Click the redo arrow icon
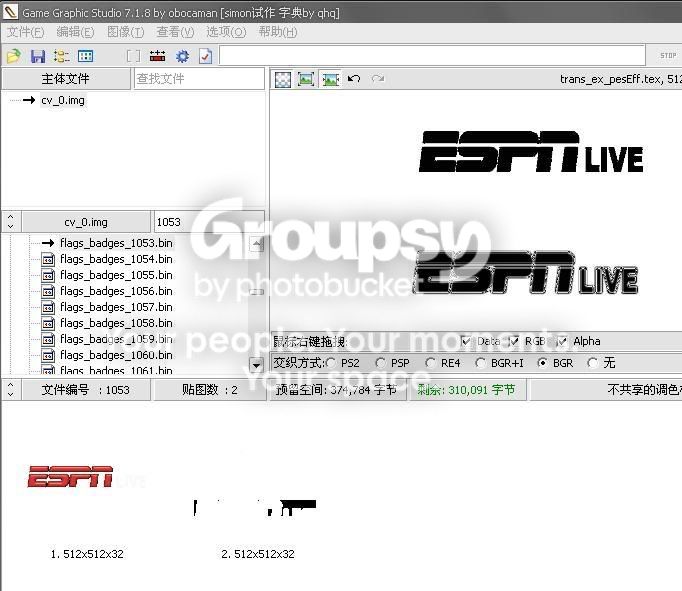682x591 pixels. point(378,79)
